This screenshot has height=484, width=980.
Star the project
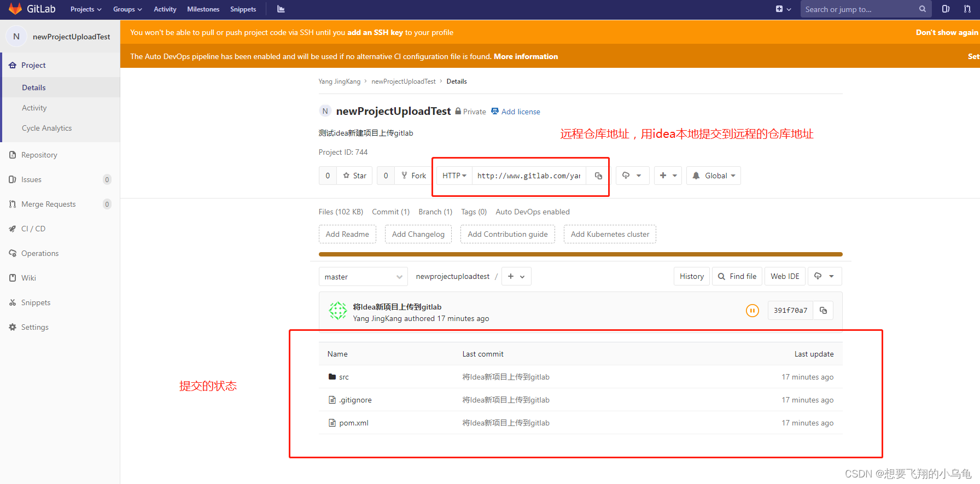click(354, 176)
